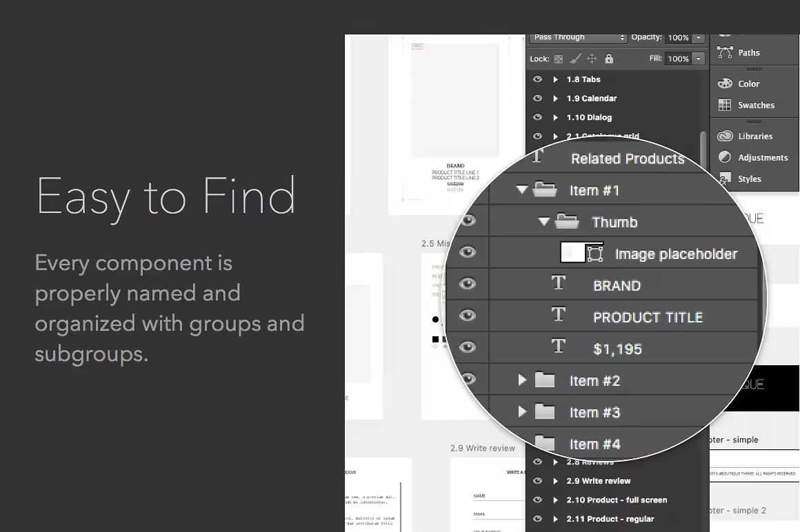This screenshot has height=532, width=800.
Task: Select the 1.10 Dialog layer name
Action: pos(589,117)
